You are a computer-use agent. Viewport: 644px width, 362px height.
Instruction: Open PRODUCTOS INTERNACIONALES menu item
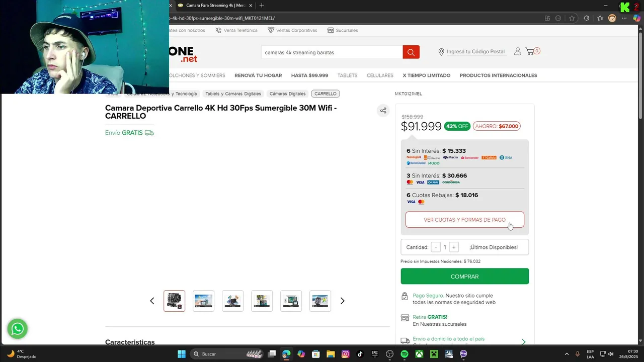pyautogui.click(x=498, y=75)
